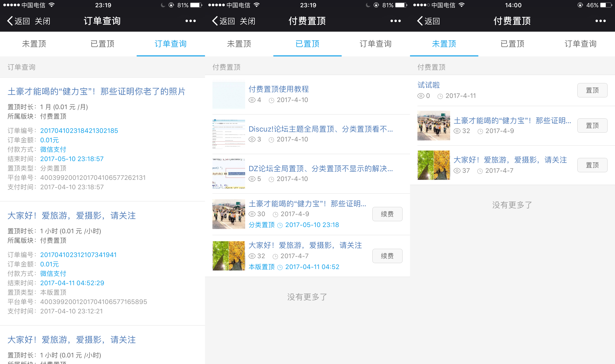This screenshot has height=364, width=615.
Task: Tap clock icon beside 2017-4-11
Action: coord(440,96)
